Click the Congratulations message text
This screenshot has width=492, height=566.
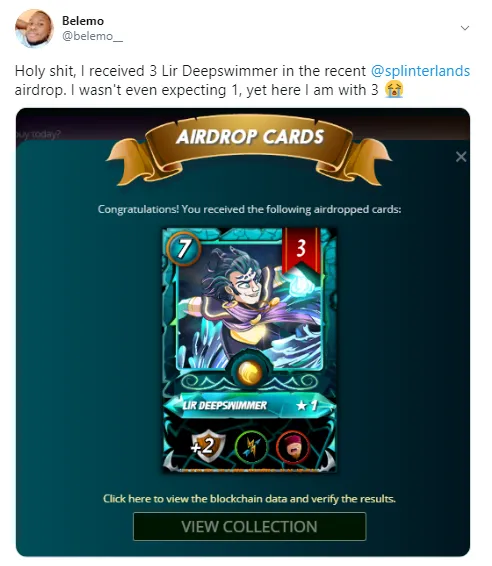[x=249, y=209]
